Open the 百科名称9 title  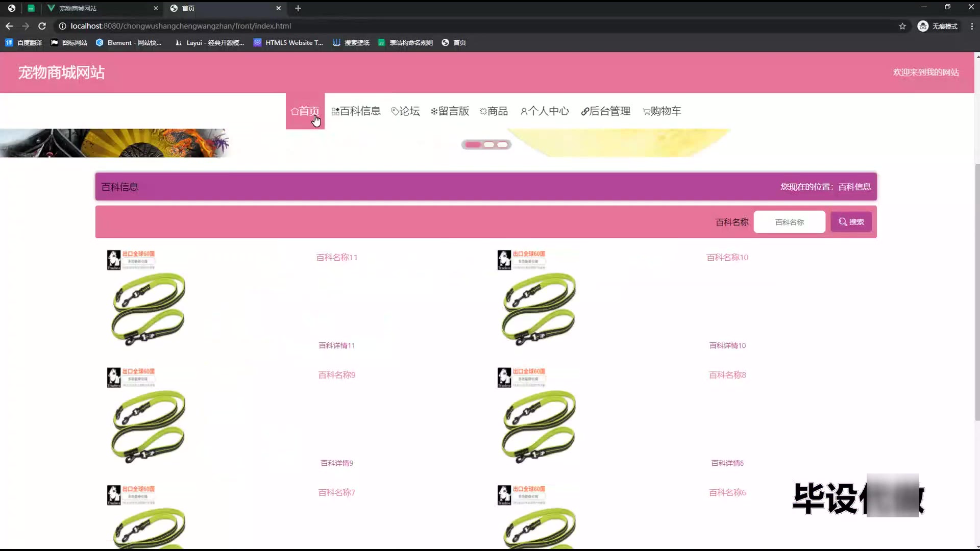[337, 375]
